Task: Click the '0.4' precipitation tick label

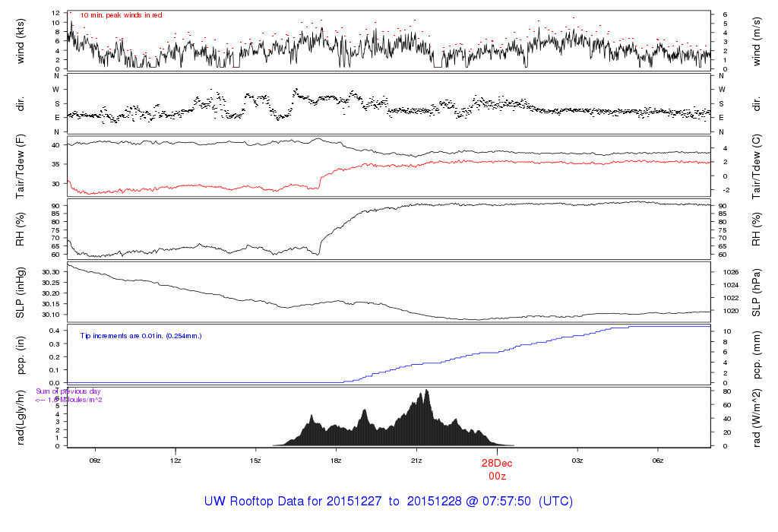Action: pos(55,331)
